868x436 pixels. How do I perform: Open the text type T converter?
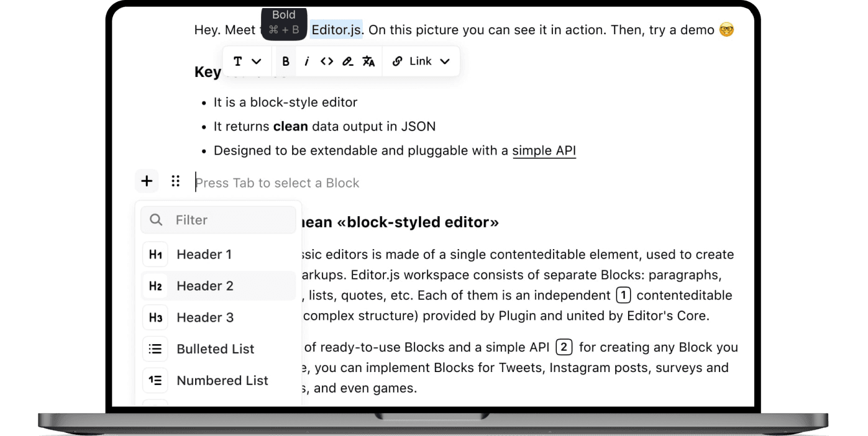click(238, 61)
